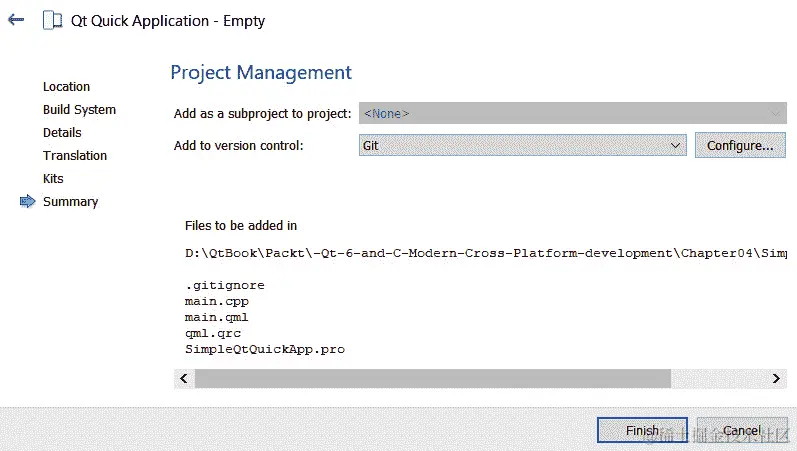Click the horizontal scrollbar thumb
797x451 pixels.
pyautogui.click(x=433, y=378)
